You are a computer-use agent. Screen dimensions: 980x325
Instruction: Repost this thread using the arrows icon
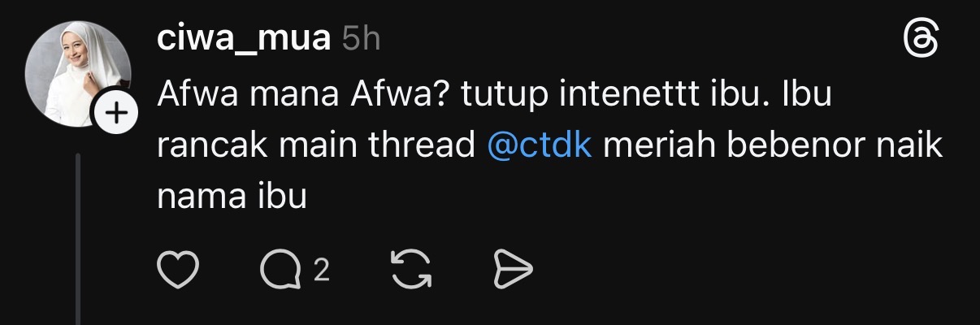pyautogui.click(x=412, y=270)
